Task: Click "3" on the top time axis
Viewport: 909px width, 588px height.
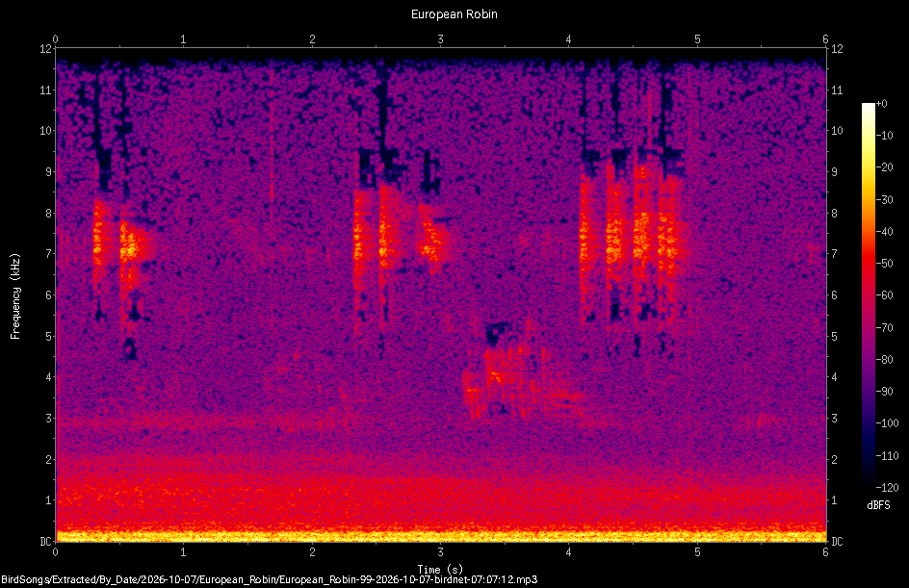Action: [x=441, y=39]
